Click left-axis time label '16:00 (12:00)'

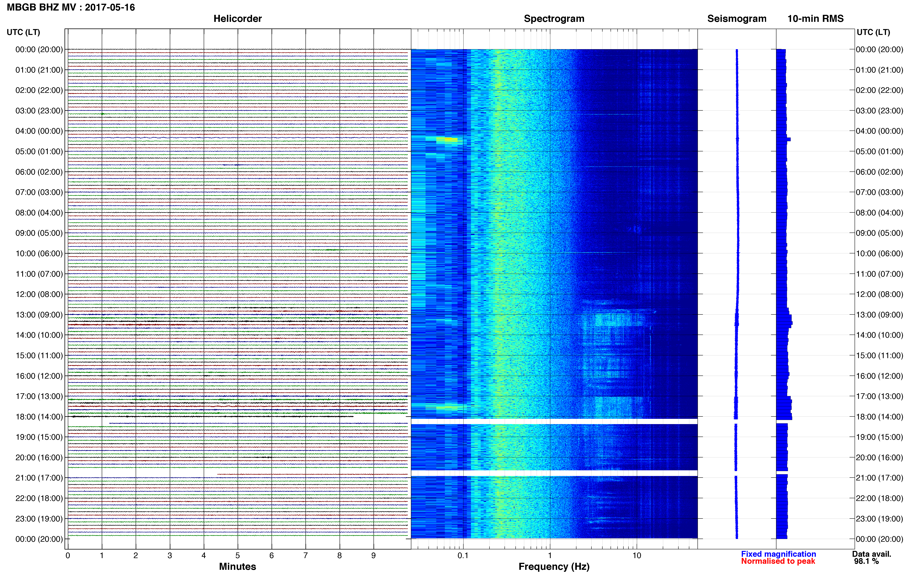click(x=39, y=376)
